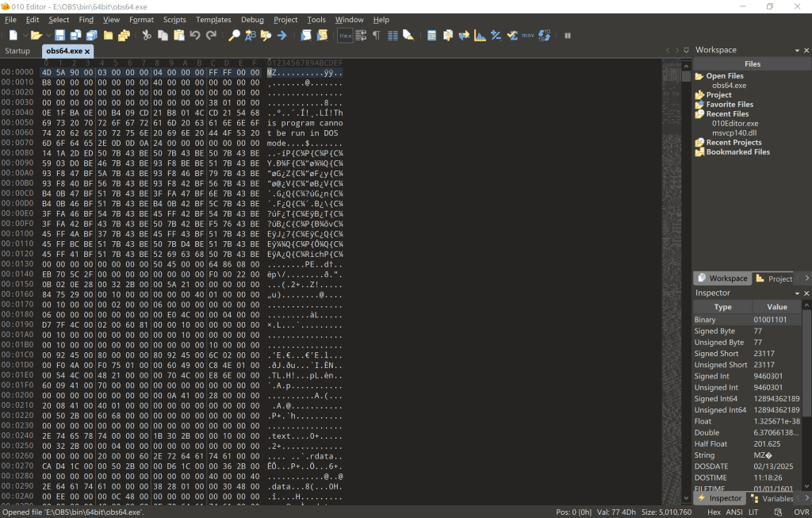Select 010Editor.exe under Recent Files
Image resolution: width=812 pixels, height=518 pixels.
[x=735, y=123]
